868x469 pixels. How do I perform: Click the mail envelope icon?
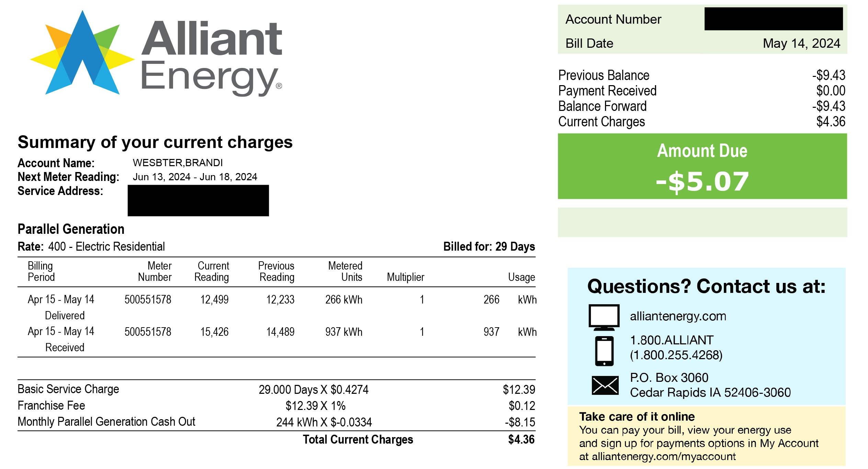coord(605,385)
